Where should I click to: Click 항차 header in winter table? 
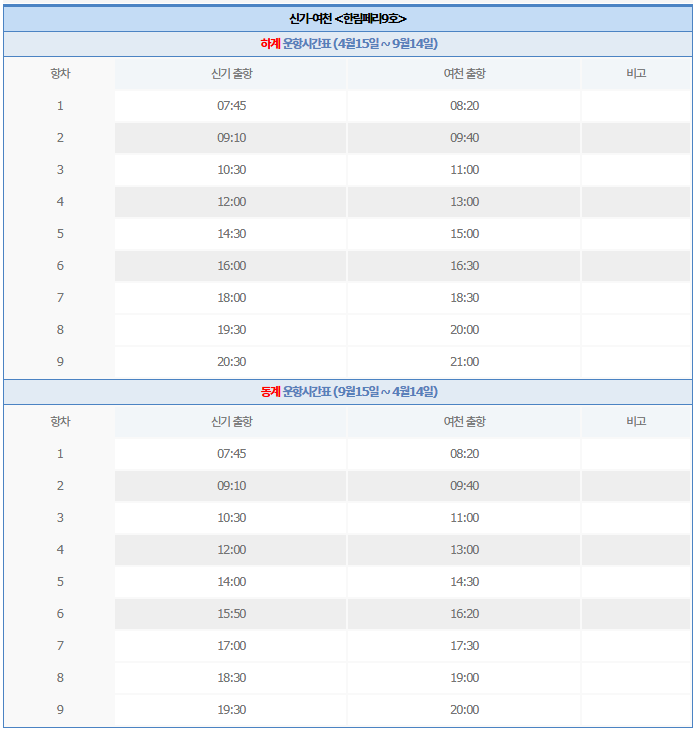(x=60, y=421)
